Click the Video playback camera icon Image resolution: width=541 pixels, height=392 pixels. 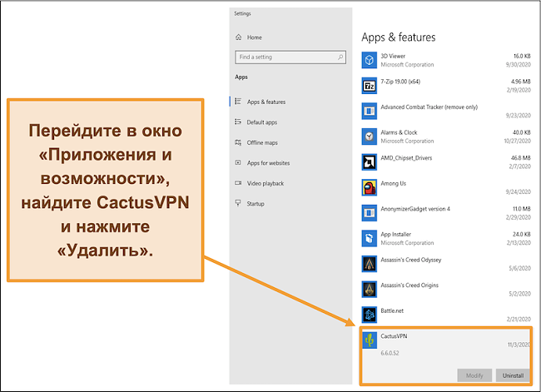(x=238, y=183)
